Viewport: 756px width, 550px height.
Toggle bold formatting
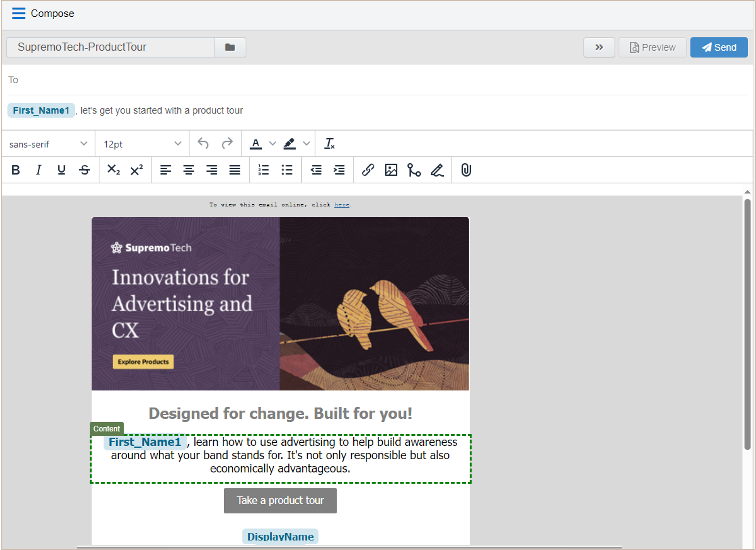(16, 170)
